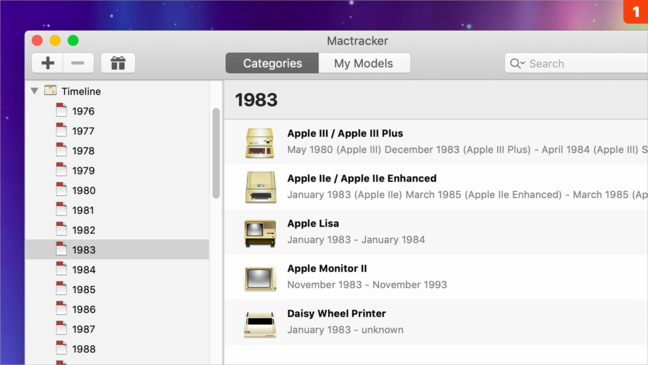The height and width of the screenshot is (365, 648).
Task: Select year 1981 label in sidebar
Action: [83, 210]
